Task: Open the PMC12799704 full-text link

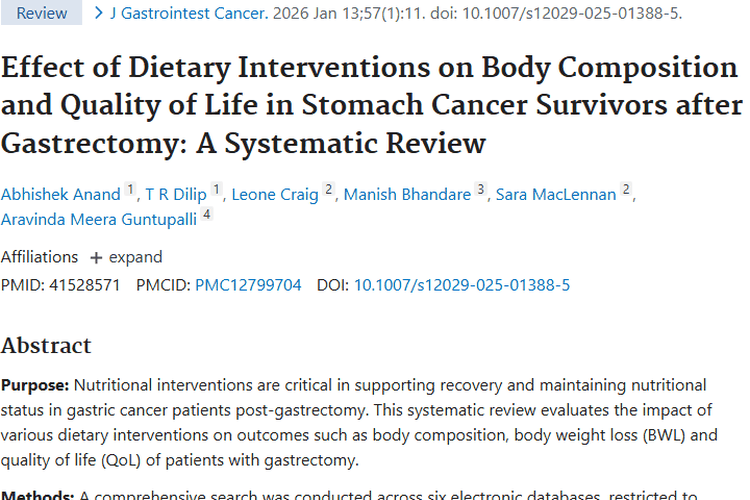Action: pyautogui.click(x=248, y=285)
